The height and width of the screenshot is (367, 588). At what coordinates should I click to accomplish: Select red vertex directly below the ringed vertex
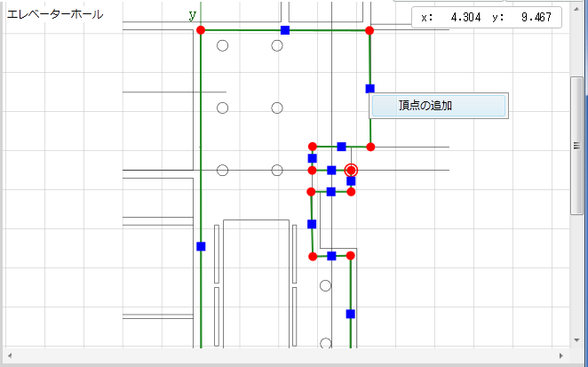pos(351,191)
